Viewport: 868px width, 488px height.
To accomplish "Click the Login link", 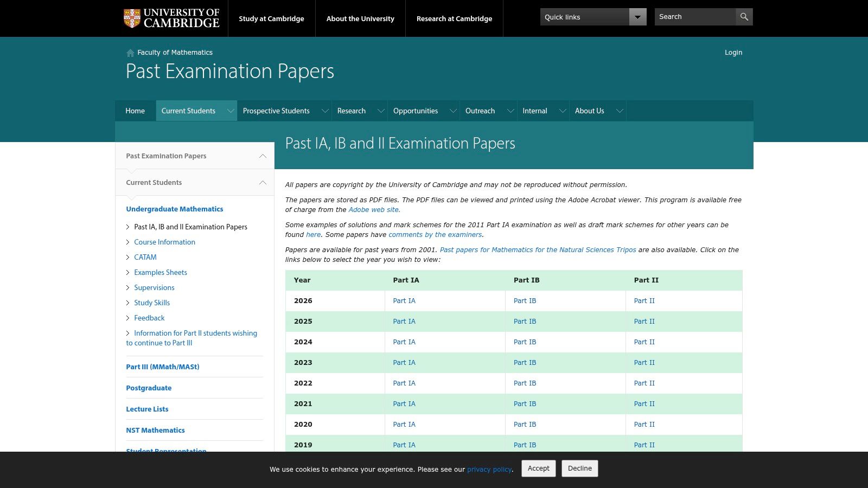I will tap(733, 53).
